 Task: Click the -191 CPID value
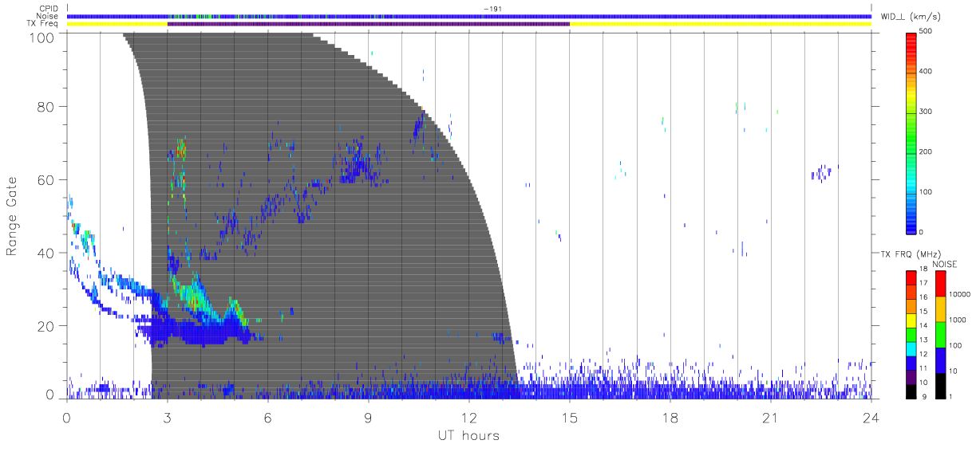492,9
